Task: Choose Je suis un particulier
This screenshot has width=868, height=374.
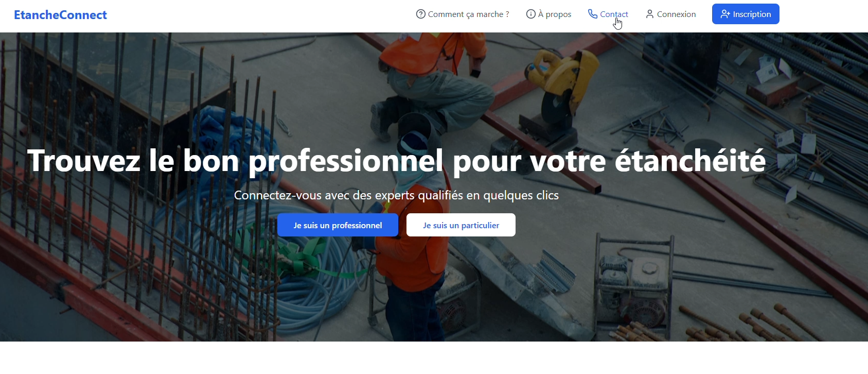Action: [x=461, y=225]
